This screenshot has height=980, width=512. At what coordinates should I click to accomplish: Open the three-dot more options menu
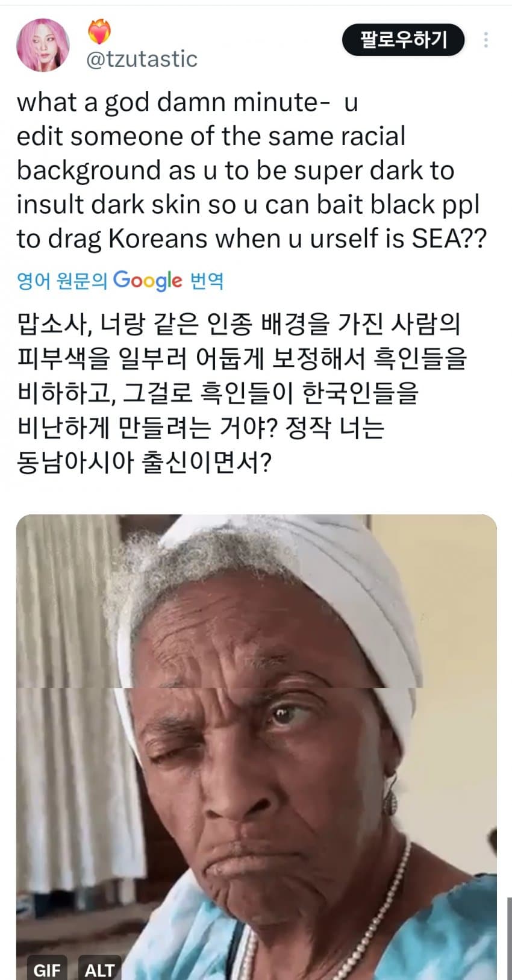(x=485, y=40)
